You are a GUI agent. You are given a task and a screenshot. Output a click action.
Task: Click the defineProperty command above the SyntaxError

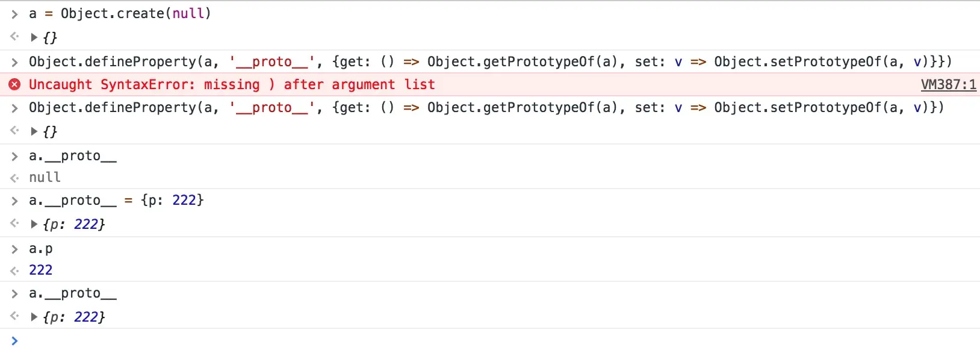tap(490, 62)
